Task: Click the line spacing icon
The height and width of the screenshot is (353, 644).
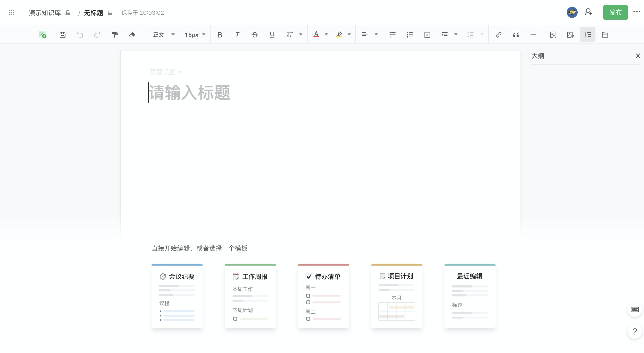Action: (x=471, y=35)
